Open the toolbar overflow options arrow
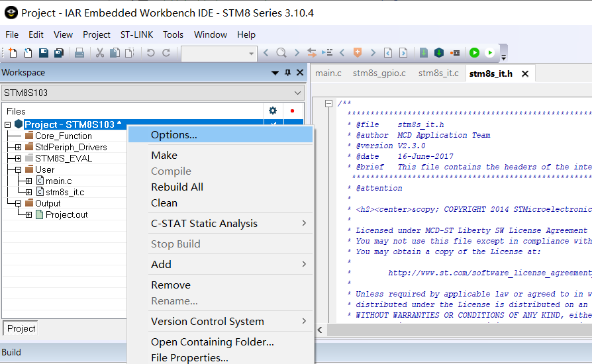 (504, 58)
